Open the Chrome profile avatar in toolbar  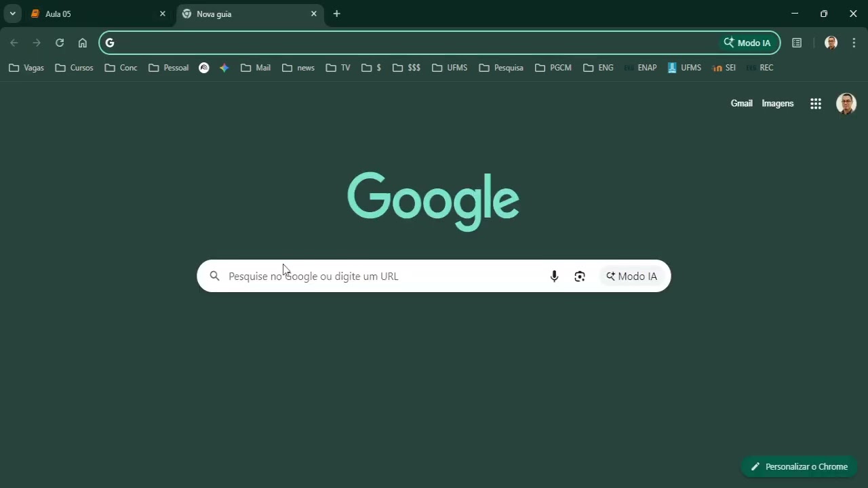click(831, 43)
